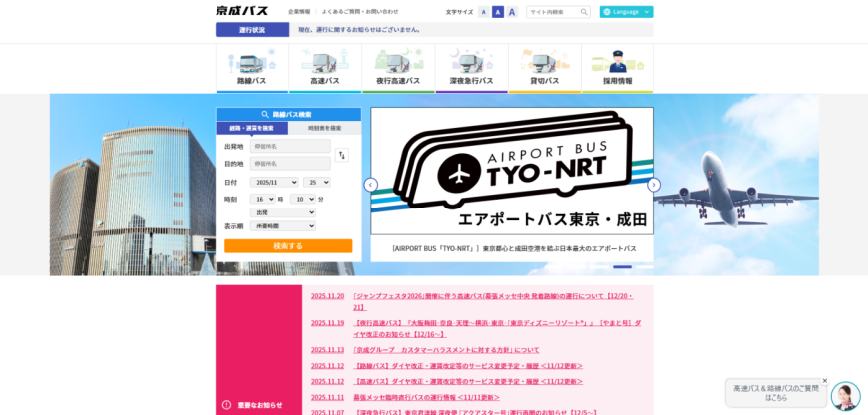Click the 目的地 stop name field
Screen dimensions: 868x415
(290, 164)
